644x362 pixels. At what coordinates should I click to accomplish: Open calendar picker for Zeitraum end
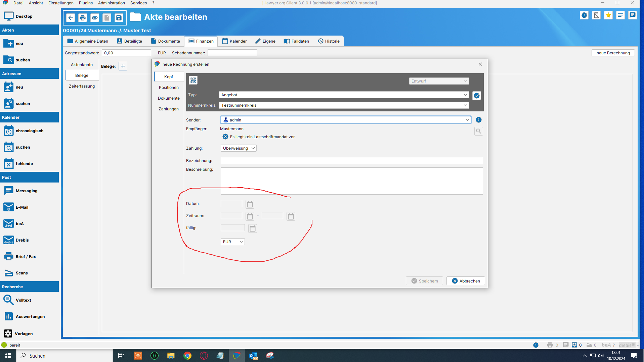coord(291,216)
